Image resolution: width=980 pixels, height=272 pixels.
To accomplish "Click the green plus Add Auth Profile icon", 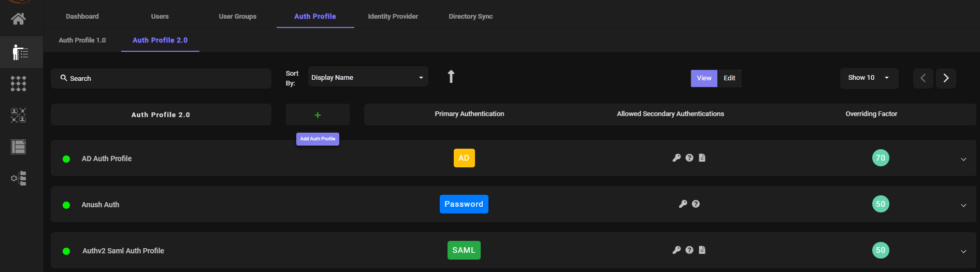I will coord(318,115).
